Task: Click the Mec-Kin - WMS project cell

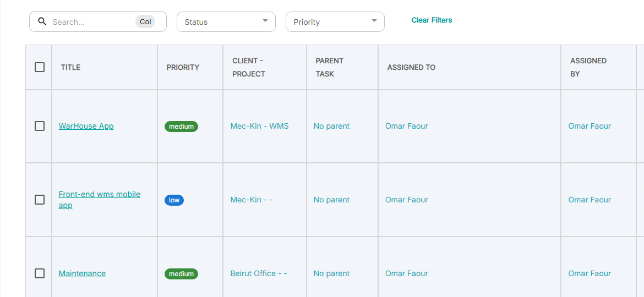Action: [x=259, y=126]
